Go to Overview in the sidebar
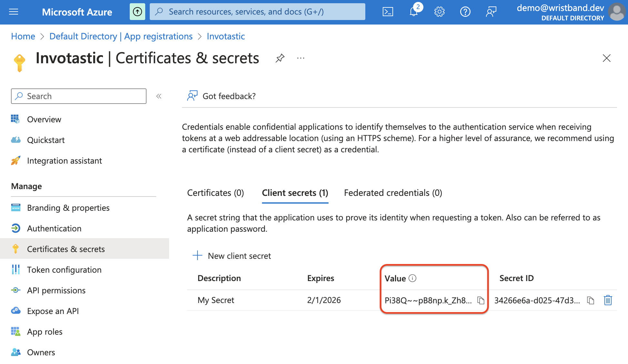The image size is (628, 364). tap(44, 119)
